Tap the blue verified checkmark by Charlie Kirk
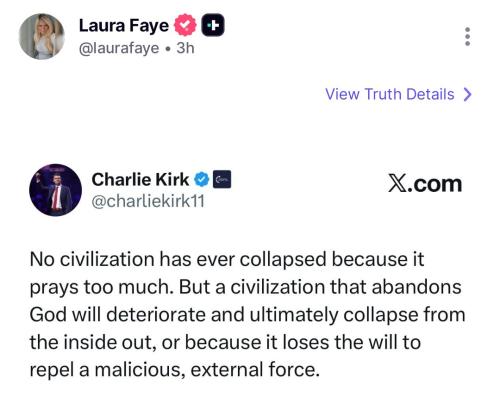Image resolution: width=500 pixels, height=415 pixels. [201, 180]
